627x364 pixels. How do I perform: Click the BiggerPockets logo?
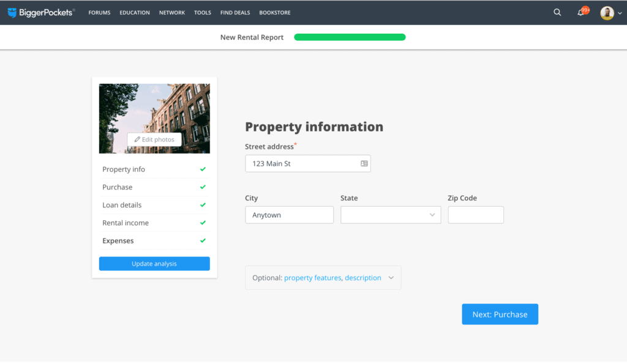click(x=41, y=12)
